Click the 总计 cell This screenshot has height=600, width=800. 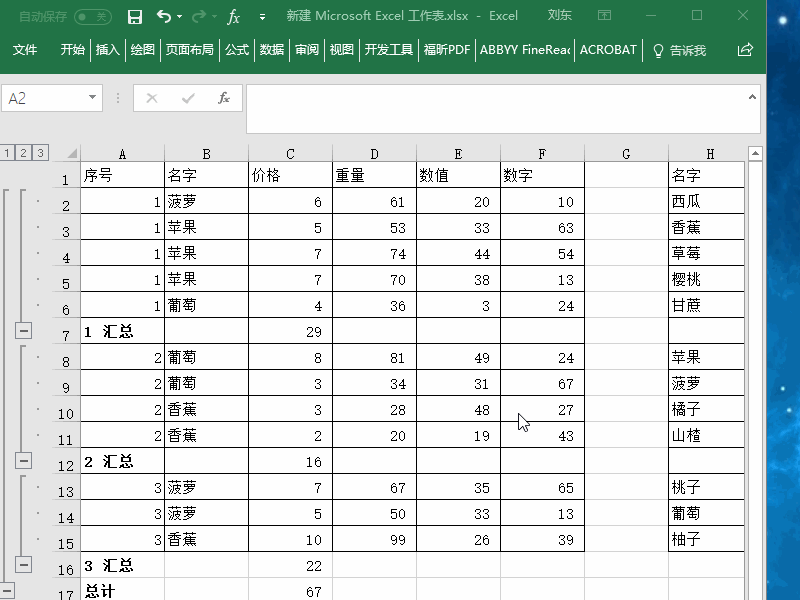(122, 590)
